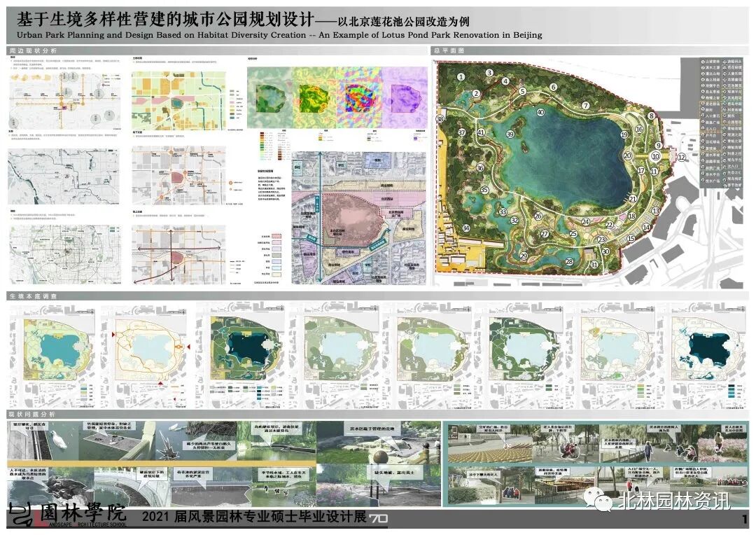The height and width of the screenshot is (535, 756).
Task: Select marker 7 near the north lakeshore
Action: 585,106
